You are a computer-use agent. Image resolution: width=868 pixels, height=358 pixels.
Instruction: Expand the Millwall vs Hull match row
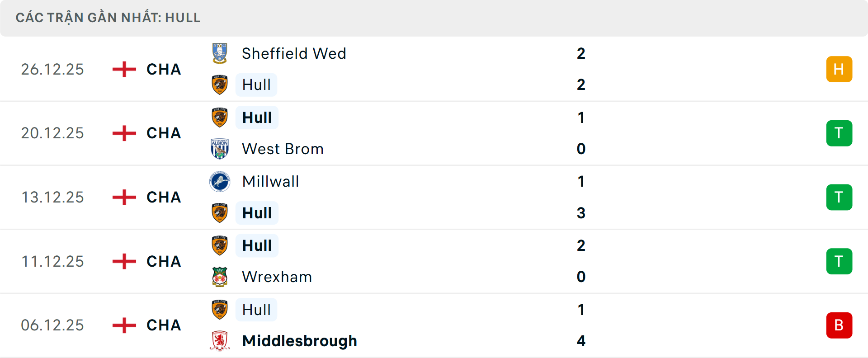434,197
